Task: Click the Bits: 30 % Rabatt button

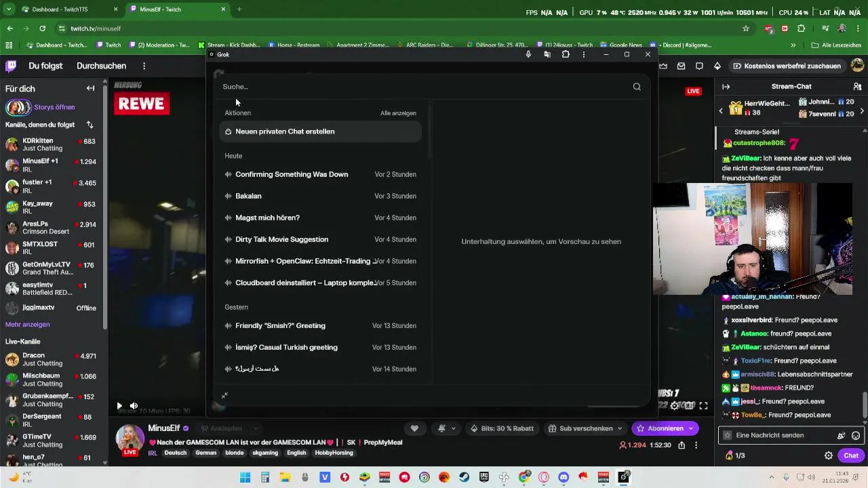Action: pyautogui.click(x=502, y=428)
